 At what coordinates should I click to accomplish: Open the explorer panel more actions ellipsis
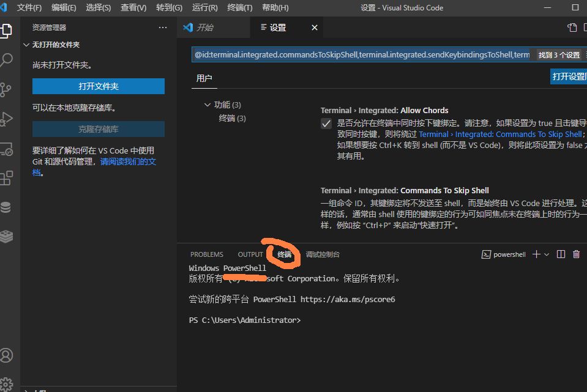point(162,28)
